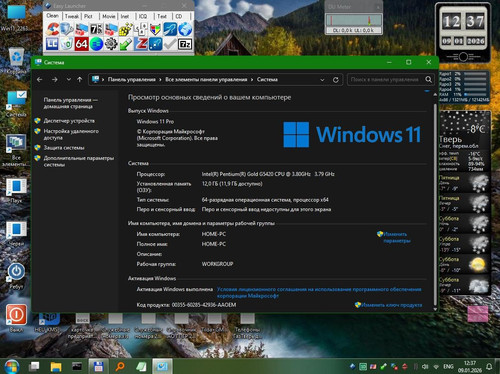The image size is (500, 374).
Task: Click the floppy disk taskbar icon
Action: [x=98, y=367]
